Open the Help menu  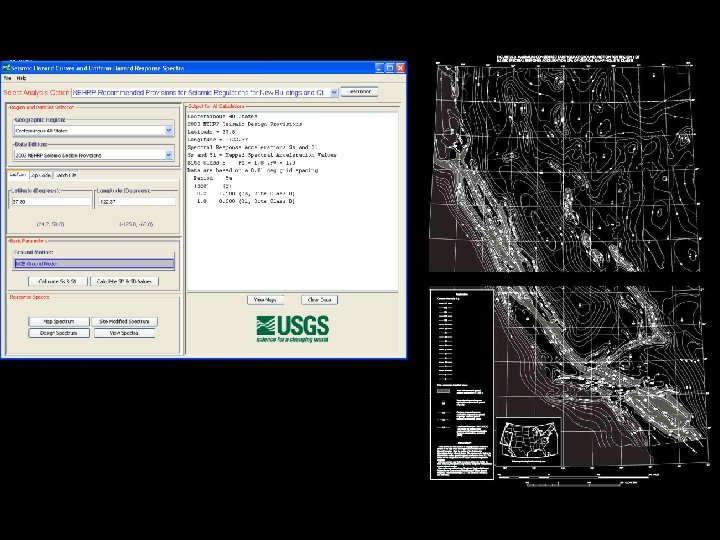click(x=21, y=78)
